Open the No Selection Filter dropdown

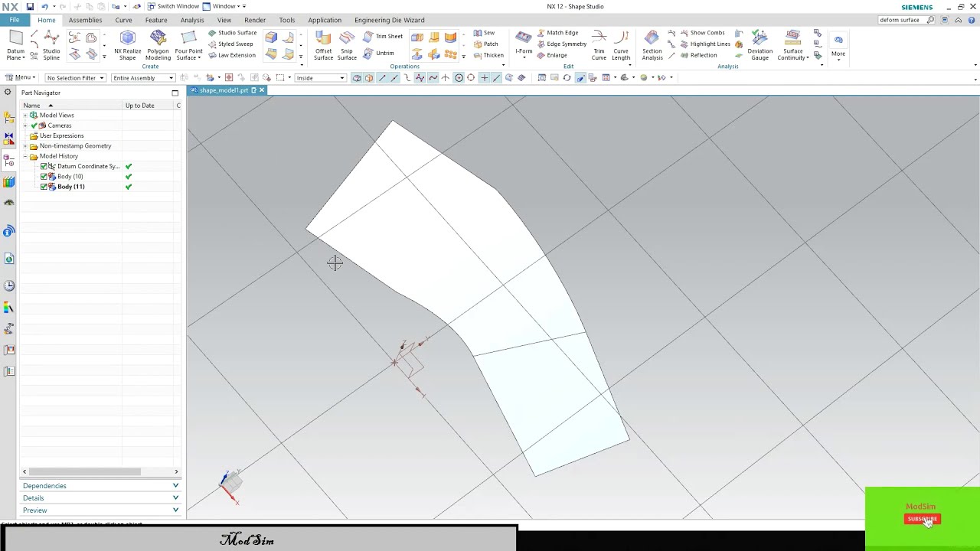[75, 78]
